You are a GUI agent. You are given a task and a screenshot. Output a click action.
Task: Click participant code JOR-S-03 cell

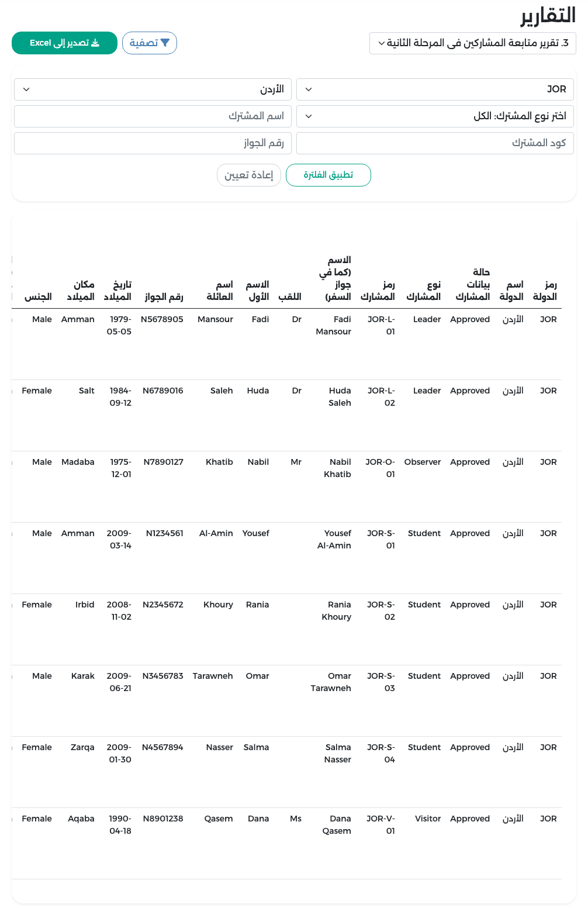click(x=381, y=682)
